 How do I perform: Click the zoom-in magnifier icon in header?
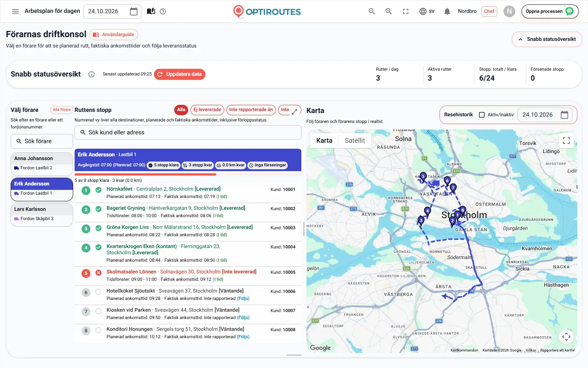(388, 11)
